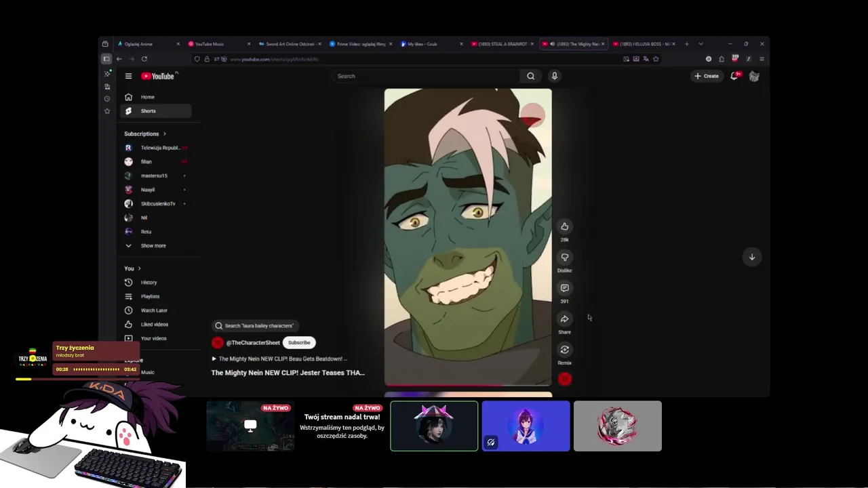Share this Short
Screen dimensions: 868x488
[564, 319]
